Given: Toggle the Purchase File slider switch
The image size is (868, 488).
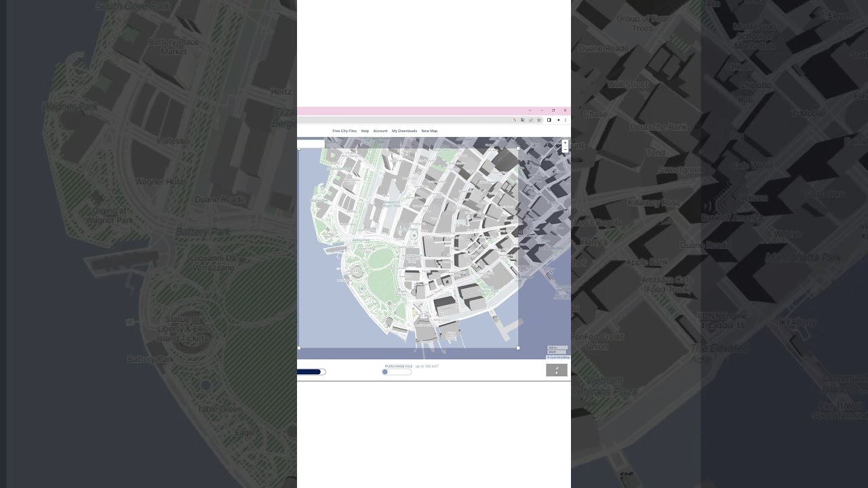Looking at the screenshot, I should coord(397,372).
